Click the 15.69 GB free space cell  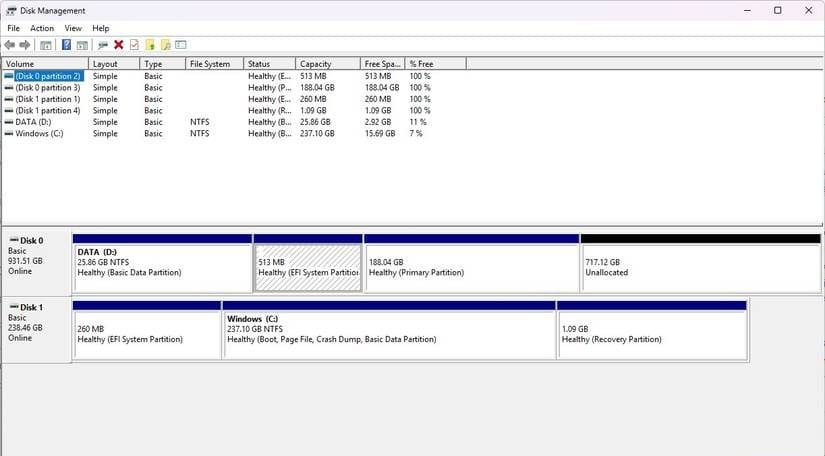click(x=380, y=134)
